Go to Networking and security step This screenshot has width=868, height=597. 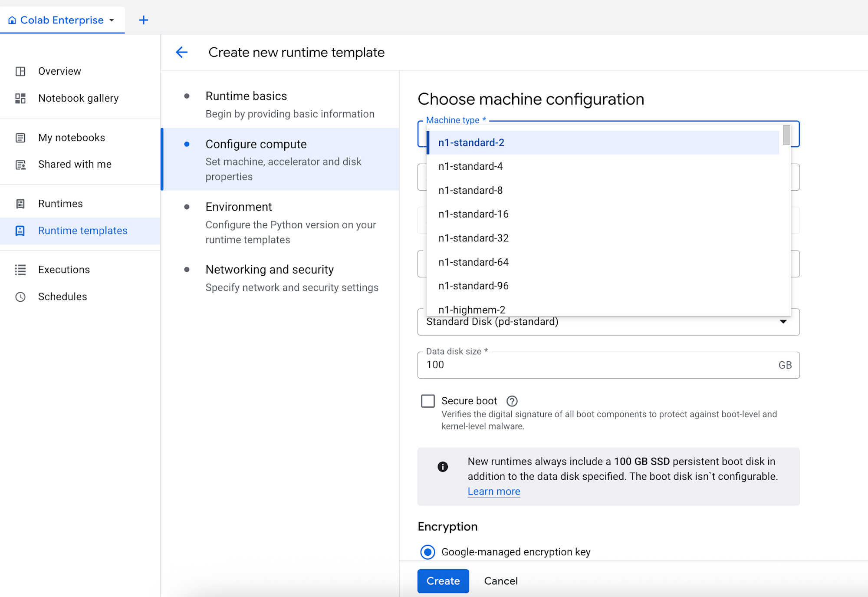tap(270, 270)
